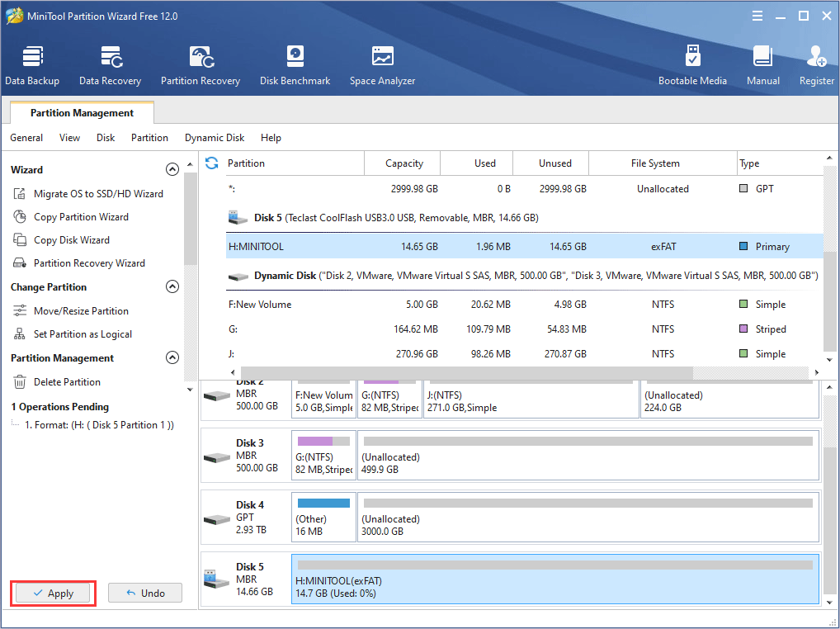840x629 pixels.
Task: Open Data Backup tool
Action: pyautogui.click(x=32, y=65)
